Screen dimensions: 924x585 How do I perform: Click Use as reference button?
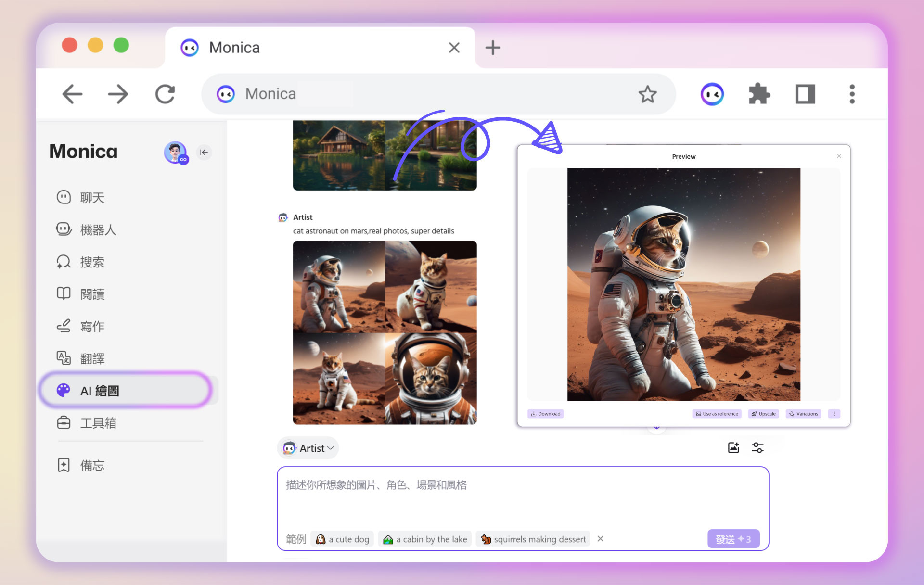pyautogui.click(x=717, y=414)
